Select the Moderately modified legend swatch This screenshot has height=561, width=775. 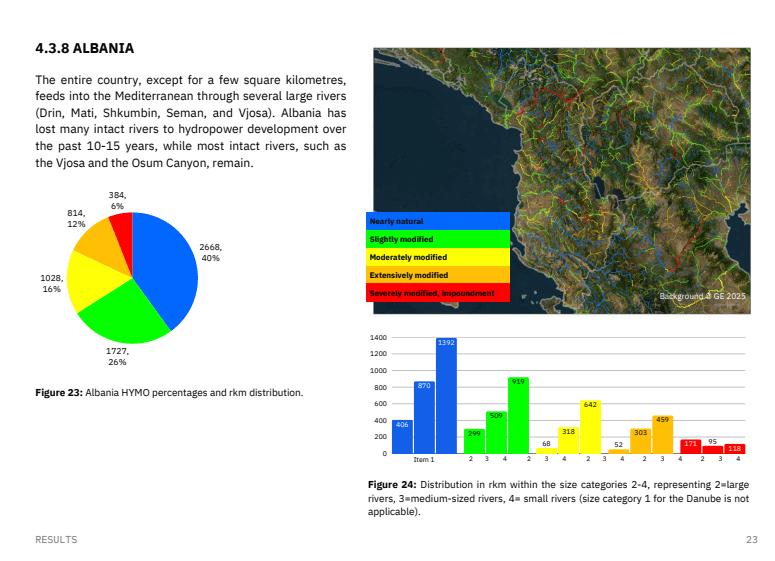tap(438, 257)
